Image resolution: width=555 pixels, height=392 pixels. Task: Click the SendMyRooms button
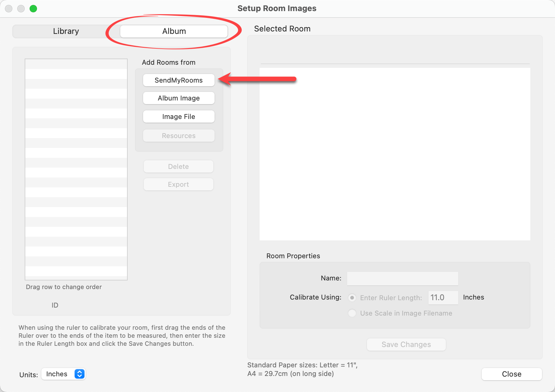[x=179, y=80]
